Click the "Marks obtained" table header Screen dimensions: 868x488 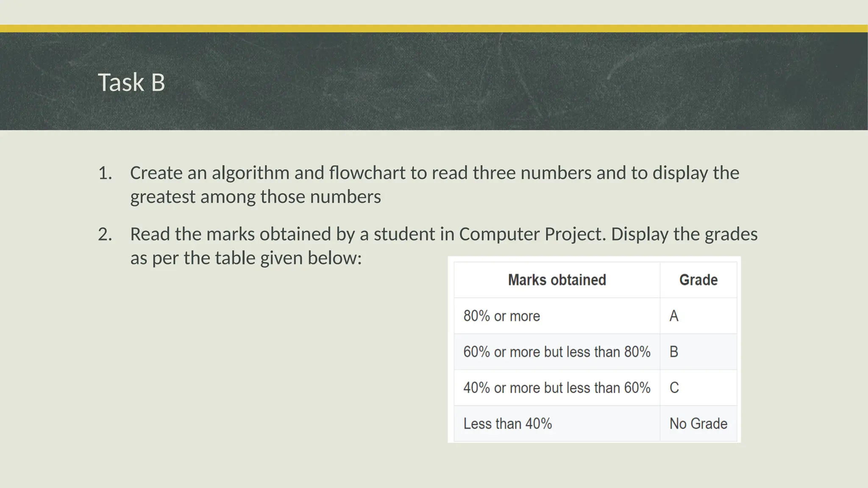[x=557, y=280]
